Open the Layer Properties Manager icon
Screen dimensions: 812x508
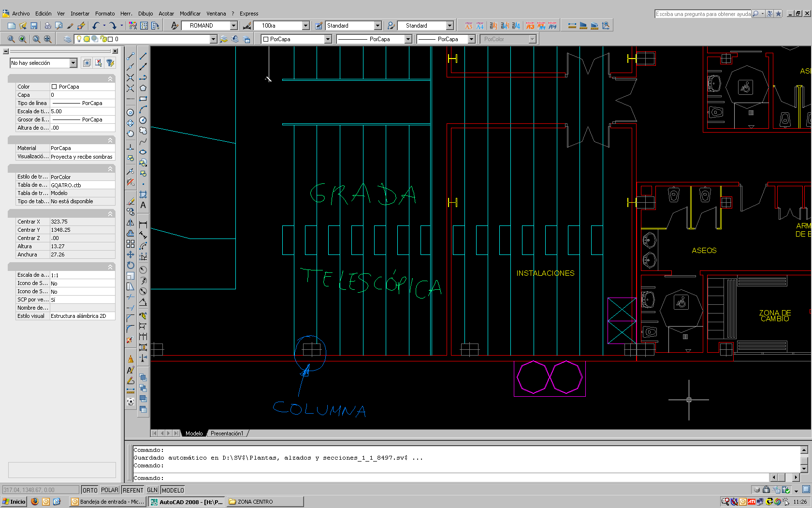coord(68,39)
